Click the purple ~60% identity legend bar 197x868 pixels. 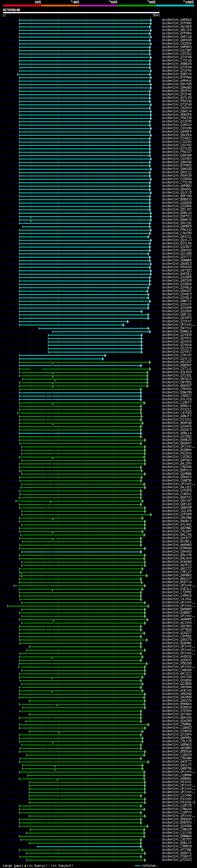(99, 6)
